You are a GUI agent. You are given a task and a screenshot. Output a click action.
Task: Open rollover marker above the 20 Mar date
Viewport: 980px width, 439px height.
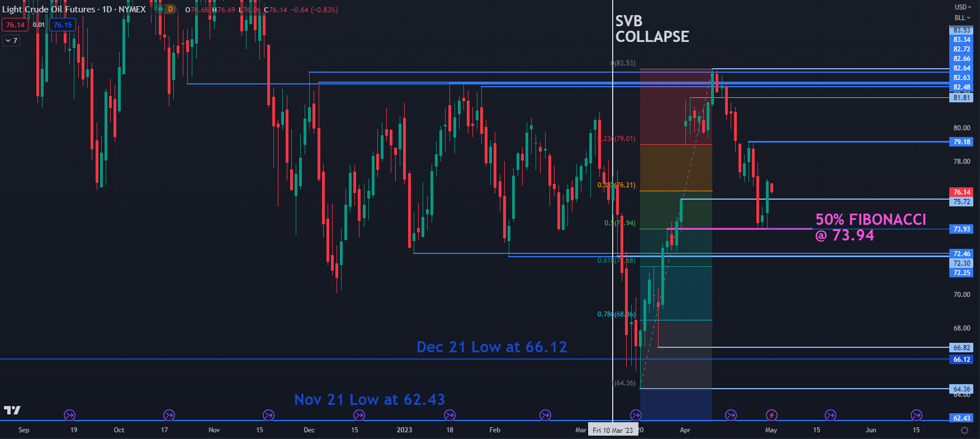pyautogui.click(x=636, y=415)
